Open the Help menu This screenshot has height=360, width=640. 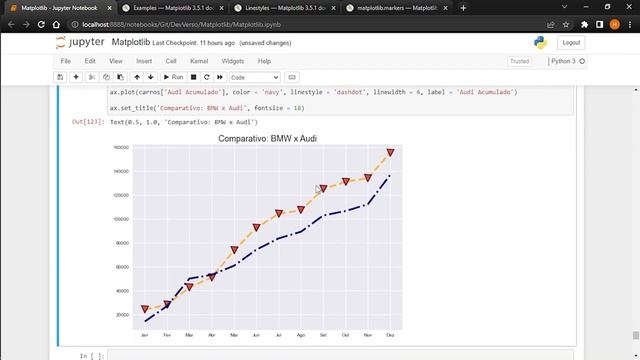264,61
